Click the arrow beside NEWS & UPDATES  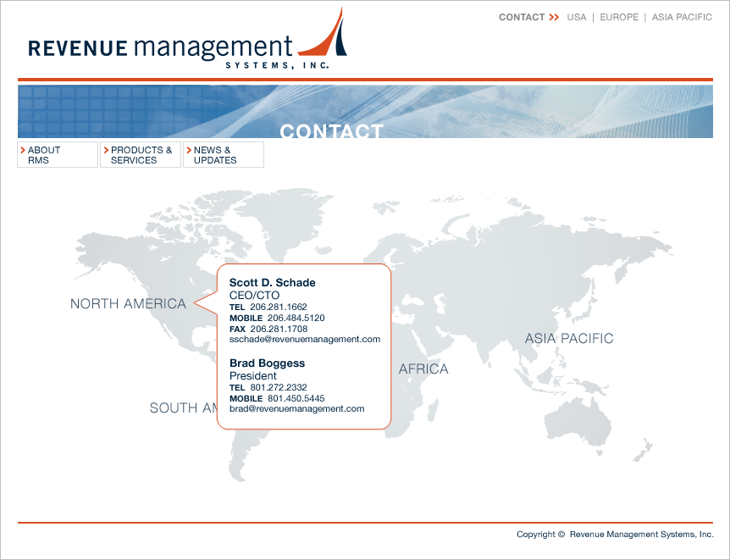pyautogui.click(x=189, y=150)
